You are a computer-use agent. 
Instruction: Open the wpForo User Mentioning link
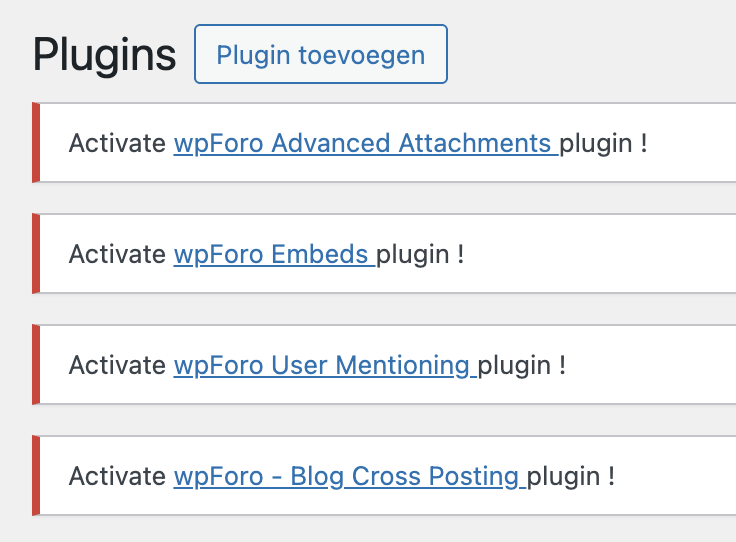(x=322, y=365)
